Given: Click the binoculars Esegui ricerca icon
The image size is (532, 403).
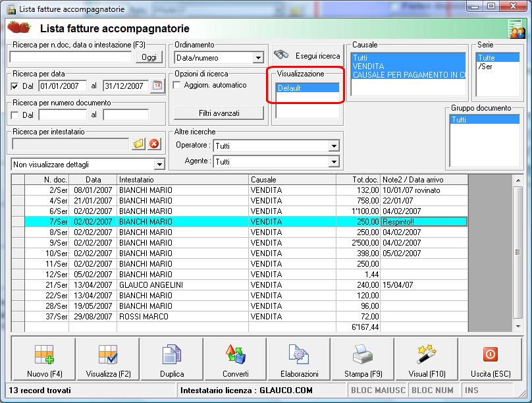Looking at the screenshot, I should pos(281,55).
